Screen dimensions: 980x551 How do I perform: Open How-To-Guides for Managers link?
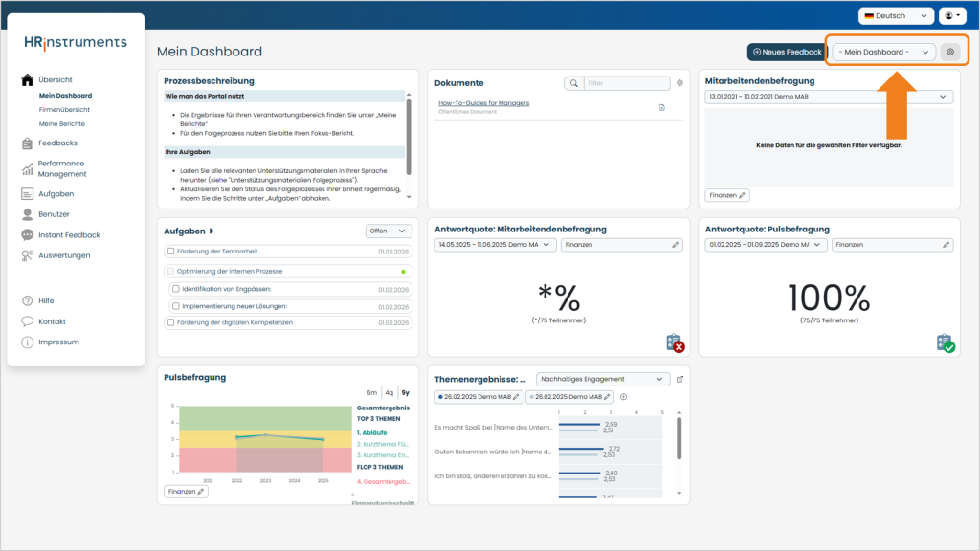[483, 103]
